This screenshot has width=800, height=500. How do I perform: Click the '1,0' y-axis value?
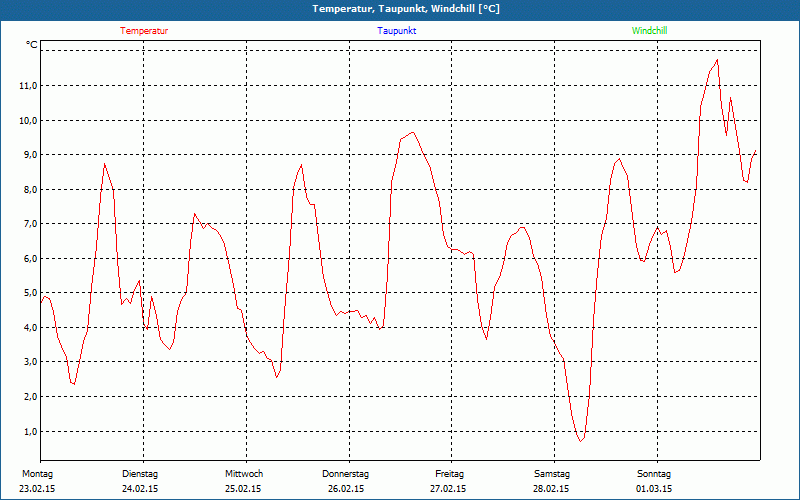[30, 431]
